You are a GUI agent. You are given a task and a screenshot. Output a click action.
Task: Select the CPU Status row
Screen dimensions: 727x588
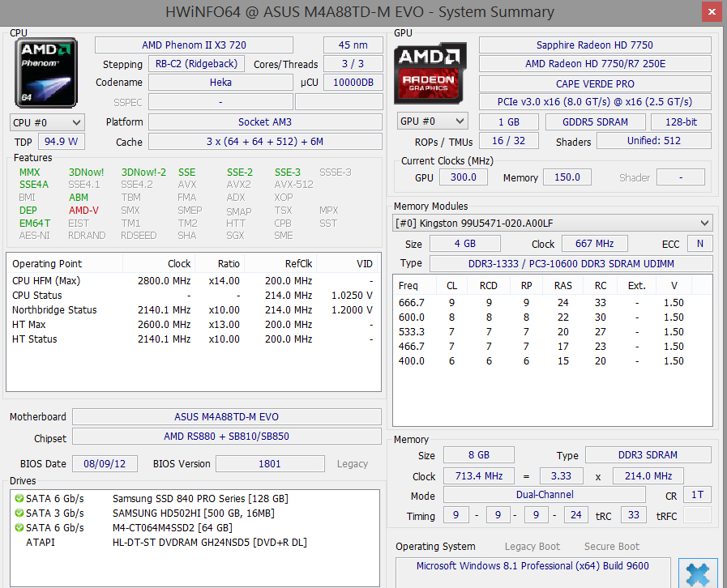(193, 295)
